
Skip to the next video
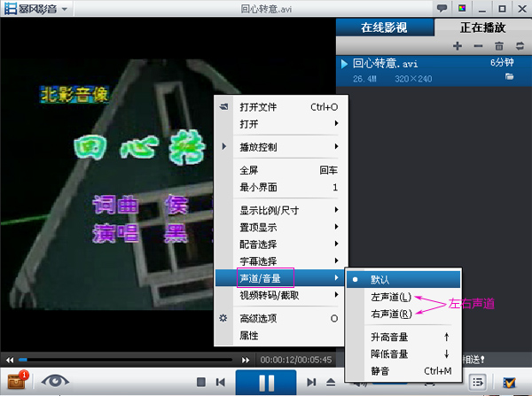310,382
